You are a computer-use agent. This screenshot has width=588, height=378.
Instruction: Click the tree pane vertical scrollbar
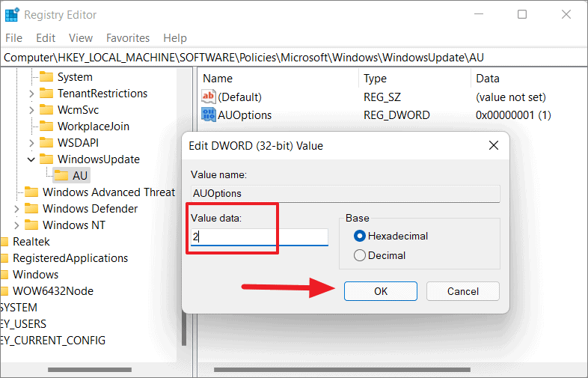click(x=184, y=329)
